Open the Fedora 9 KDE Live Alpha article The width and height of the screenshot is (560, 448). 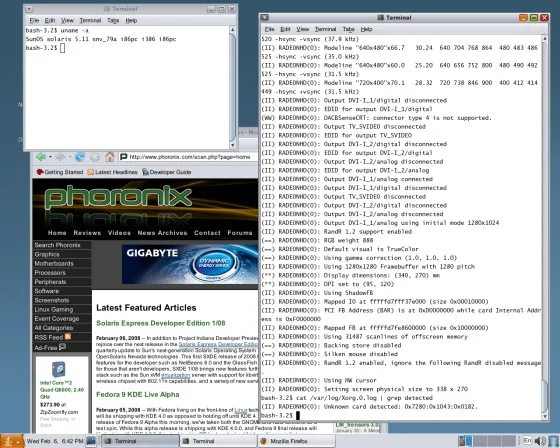pyautogui.click(x=138, y=394)
